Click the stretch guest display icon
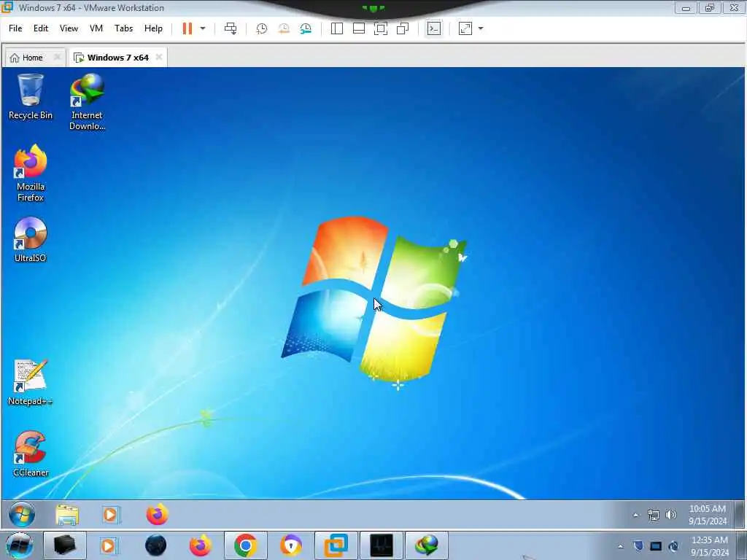747x560 pixels. coord(465,28)
